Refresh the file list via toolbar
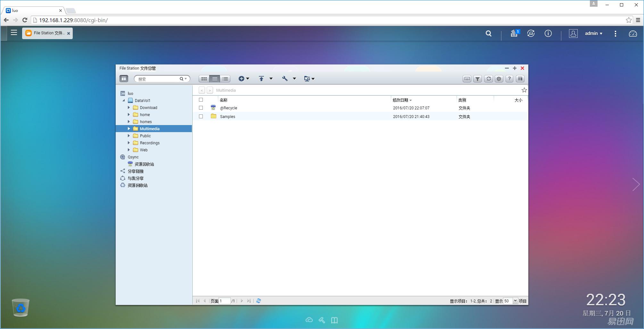This screenshot has height=329, width=644. [488, 79]
